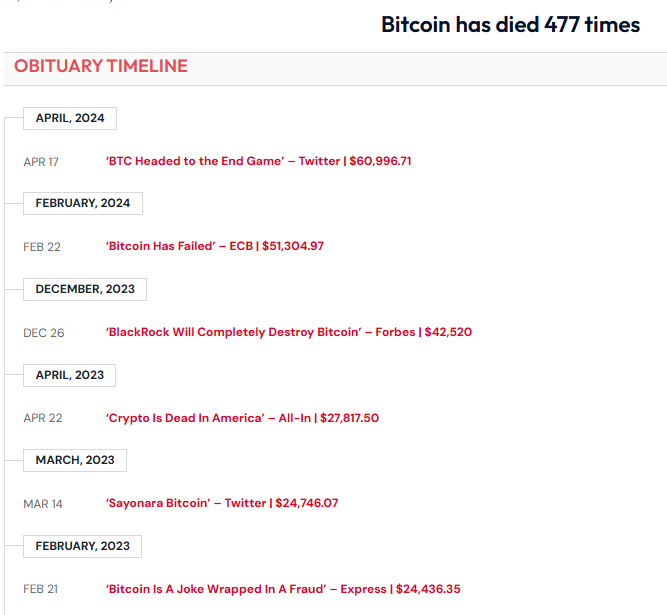Click the APRIL, 2023 month marker

tap(69, 375)
